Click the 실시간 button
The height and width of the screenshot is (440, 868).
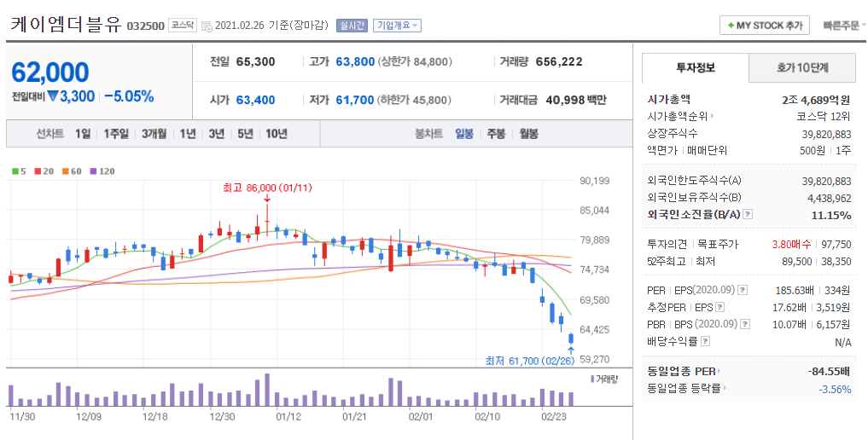[352, 25]
